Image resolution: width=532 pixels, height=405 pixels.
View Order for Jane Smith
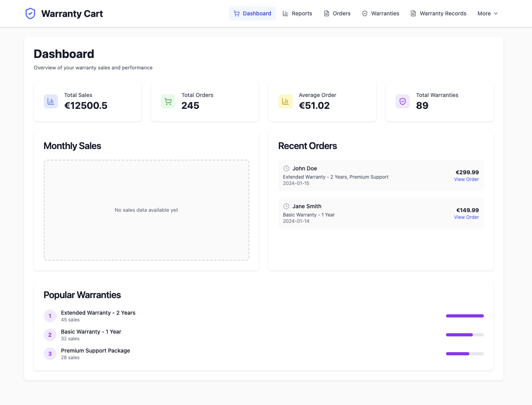pos(466,217)
